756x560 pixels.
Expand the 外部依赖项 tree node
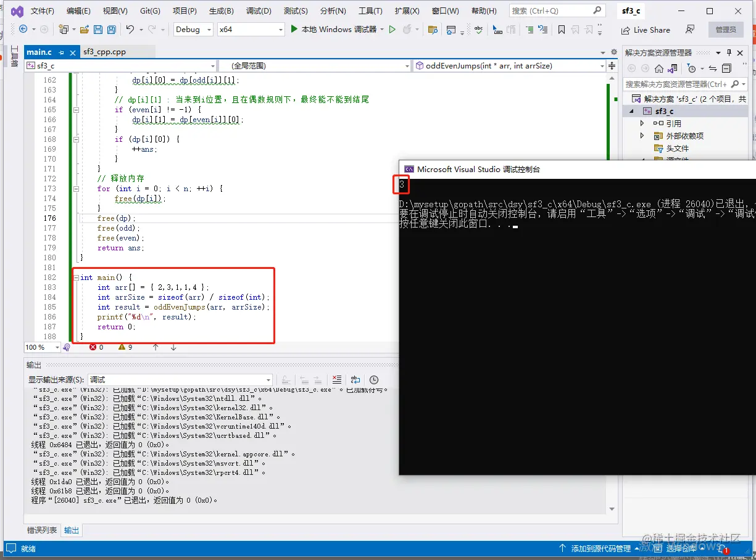pos(642,136)
